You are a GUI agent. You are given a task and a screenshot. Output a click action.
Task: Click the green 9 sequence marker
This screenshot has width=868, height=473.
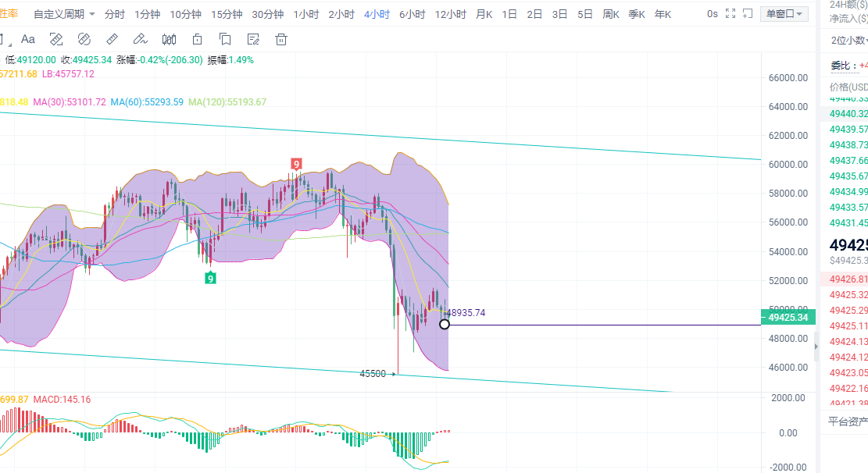point(210,279)
